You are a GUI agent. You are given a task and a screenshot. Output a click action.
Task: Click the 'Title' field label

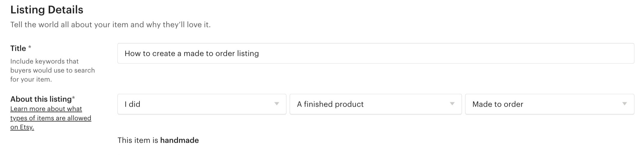click(18, 48)
